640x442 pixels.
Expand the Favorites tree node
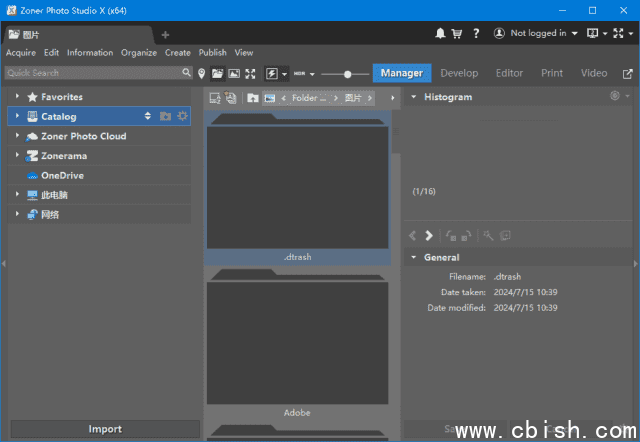pyautogui.click(x=17, y=97)
